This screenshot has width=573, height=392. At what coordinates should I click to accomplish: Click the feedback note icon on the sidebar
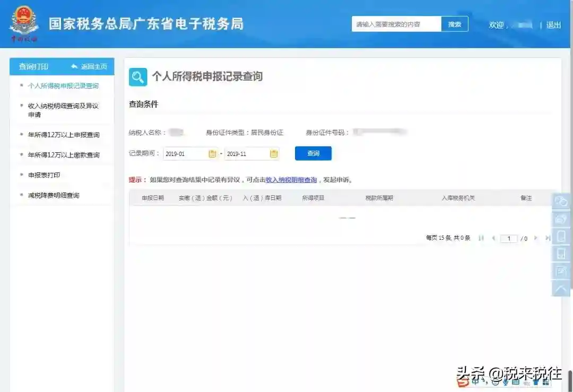coord(561,271)
